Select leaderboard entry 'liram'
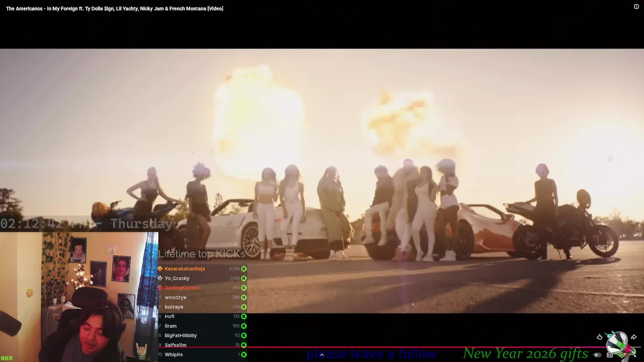The image size is (644, 362). 171,326
